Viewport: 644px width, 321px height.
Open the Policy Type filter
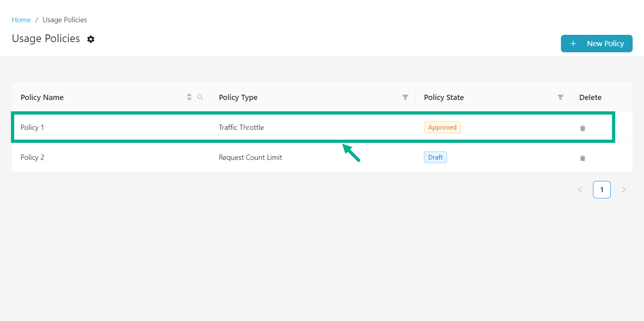pyautogui.click(x=405, y=97)
